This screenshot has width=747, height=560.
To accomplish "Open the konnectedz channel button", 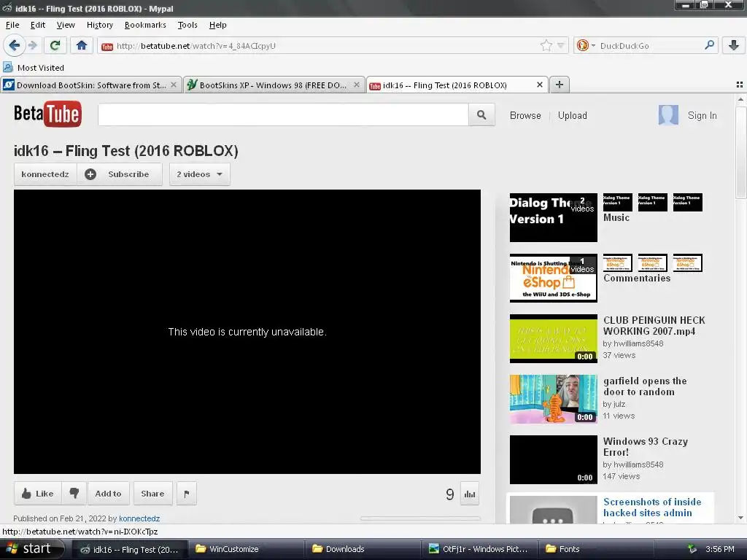I will click(44, 174).
